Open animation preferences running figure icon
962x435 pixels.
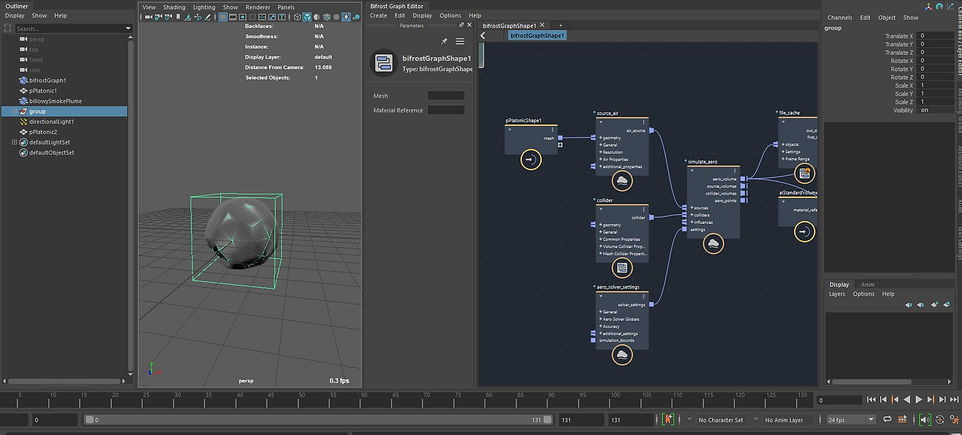[955, 419]
